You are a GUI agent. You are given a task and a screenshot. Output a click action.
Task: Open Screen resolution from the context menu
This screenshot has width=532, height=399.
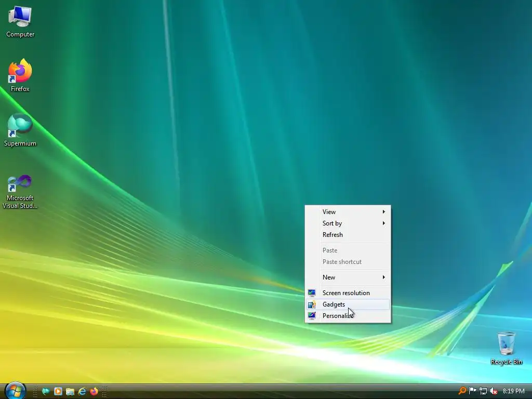pos(348,293)
